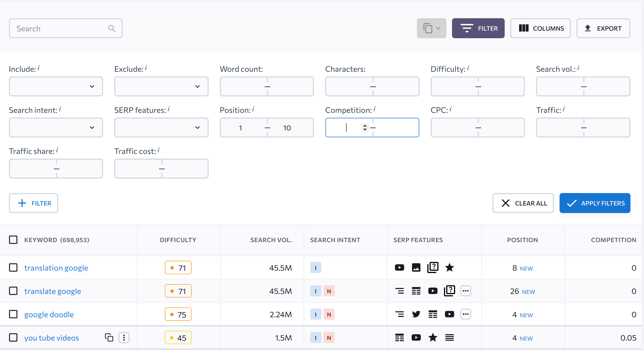Click the star icon in translation google row
This screenshot has width=644, height=351.
click(x=449, y=268)
